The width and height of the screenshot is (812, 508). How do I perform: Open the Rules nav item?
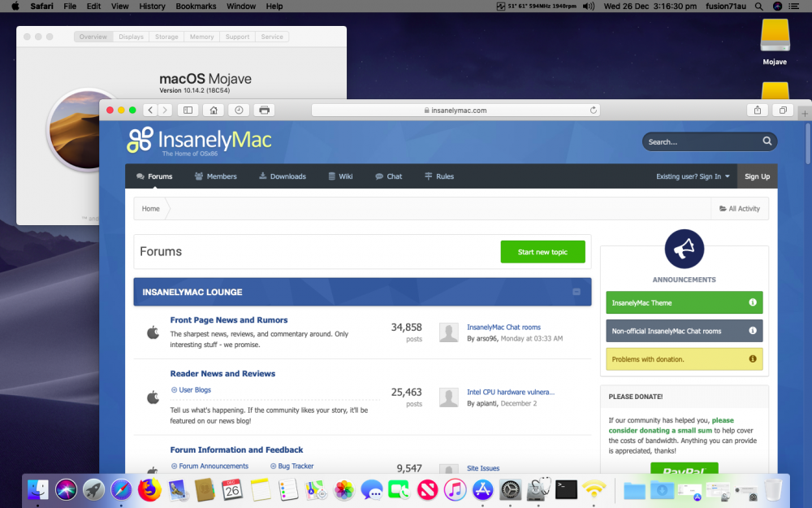tap(439, 176)
